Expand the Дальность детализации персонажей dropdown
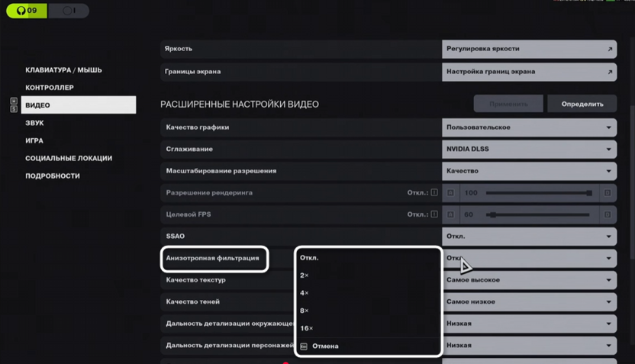The width and height of the screenshot is (635, 364). 530,346
